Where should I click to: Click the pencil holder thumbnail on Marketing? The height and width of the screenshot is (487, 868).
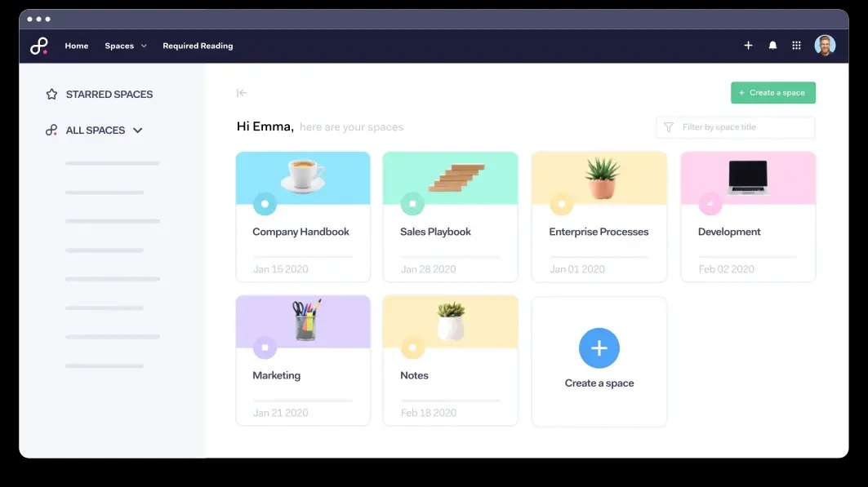tap(305, 320)
